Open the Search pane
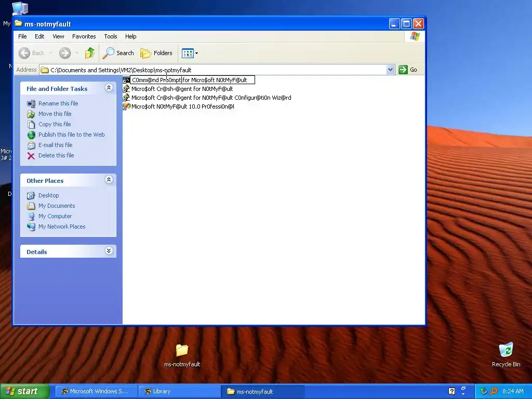This screenshot has height=399, width=532. click(118, 53)
